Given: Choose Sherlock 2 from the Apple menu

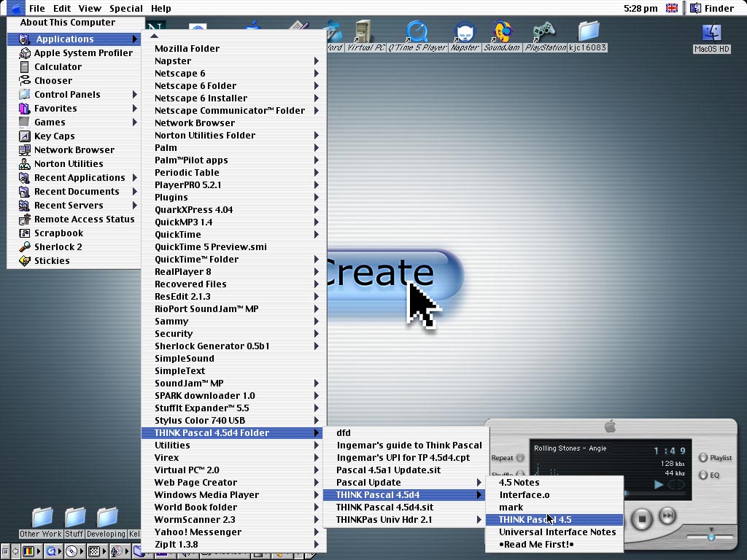Looking at the screenshot, I should tap(58, 247).
